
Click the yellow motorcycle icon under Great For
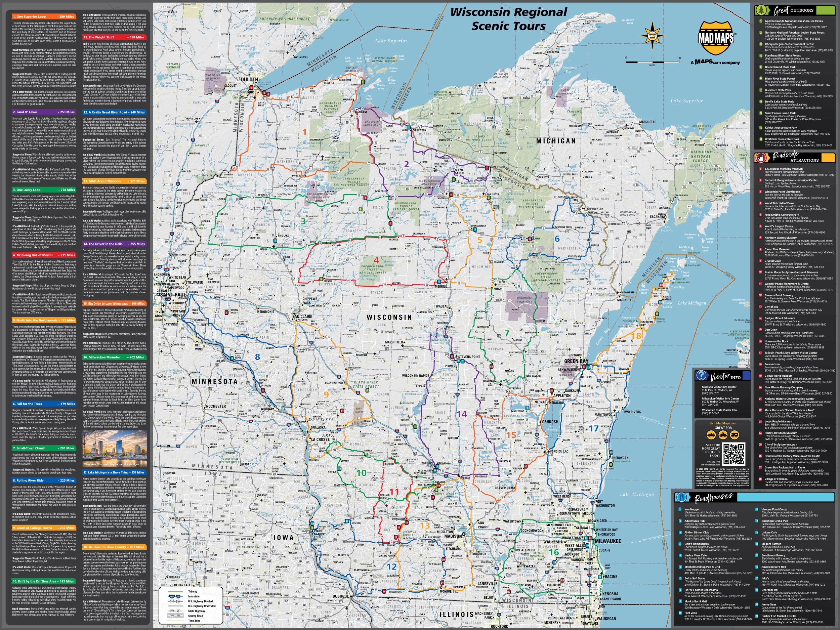pos(723,435)
